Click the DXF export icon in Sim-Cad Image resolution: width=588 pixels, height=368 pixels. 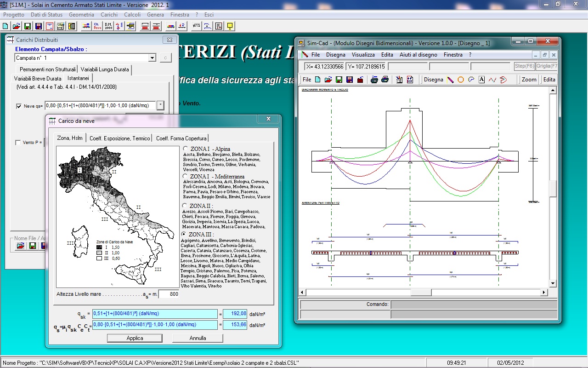(410, 80)
